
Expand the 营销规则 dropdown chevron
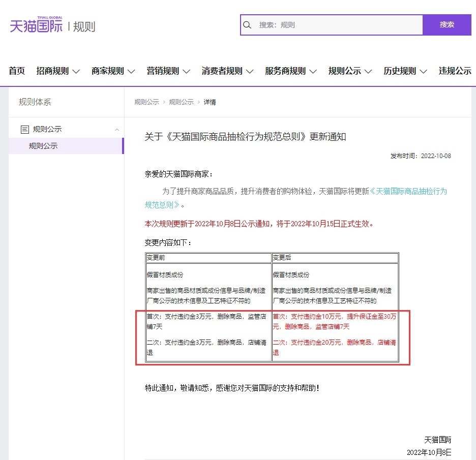(187, 72)
